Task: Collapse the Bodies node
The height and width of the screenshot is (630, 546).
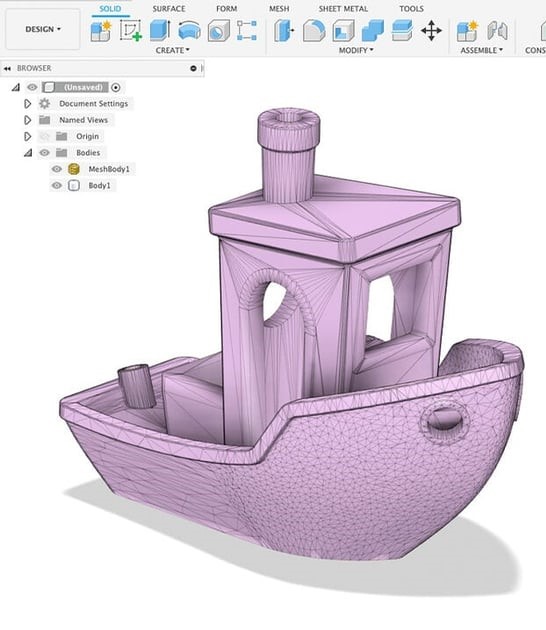Action: coord(28,153)
